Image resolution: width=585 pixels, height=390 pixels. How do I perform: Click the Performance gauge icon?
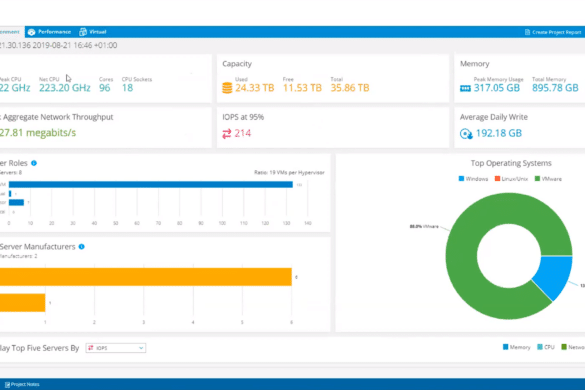(x=31, y=32)
